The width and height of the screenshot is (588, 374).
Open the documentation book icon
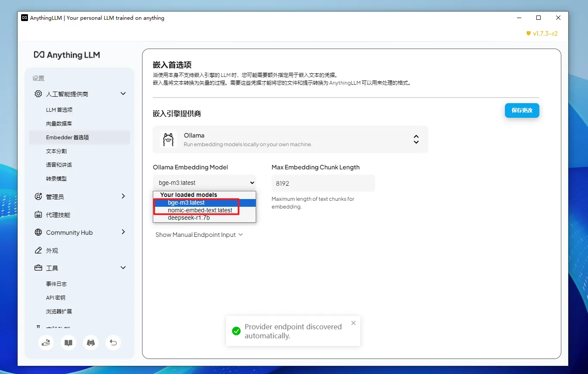point(68,343)
